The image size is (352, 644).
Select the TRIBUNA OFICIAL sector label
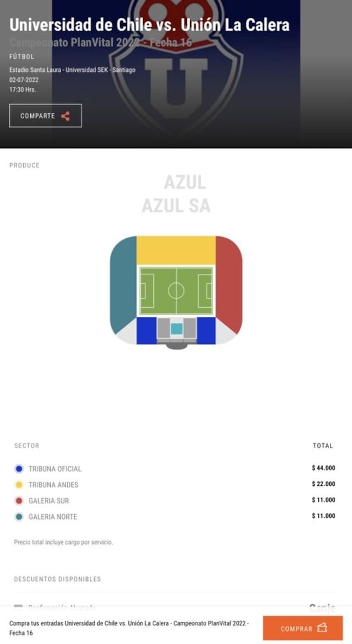(55, 469)
